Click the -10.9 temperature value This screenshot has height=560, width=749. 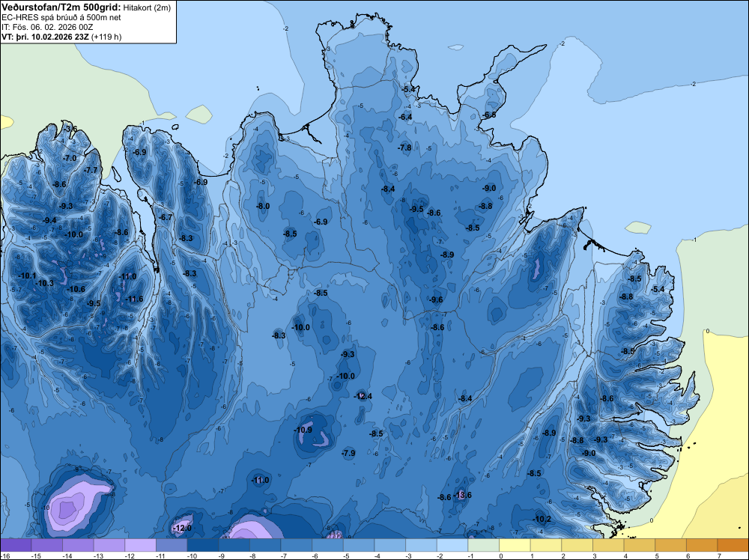(303, 430)
